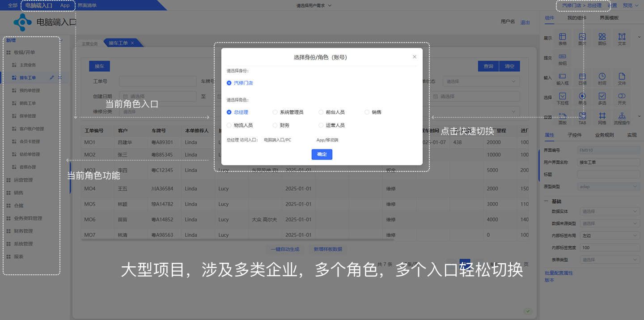Viewport: 644px width, 320px height.
Task: Insert the 网格 grid container icon
Action: tap(602, 116)
